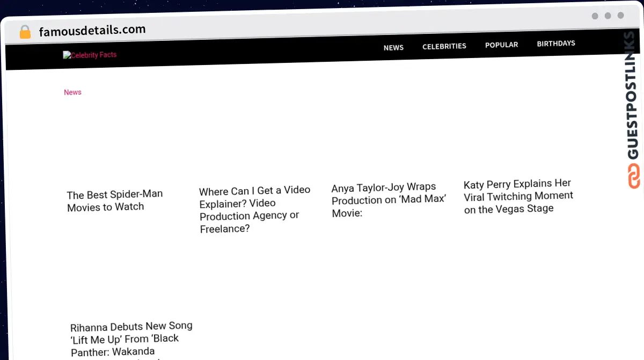Click the middle gray window dot
The width and height of the screenshot is (644, 360).
(608, 16)
